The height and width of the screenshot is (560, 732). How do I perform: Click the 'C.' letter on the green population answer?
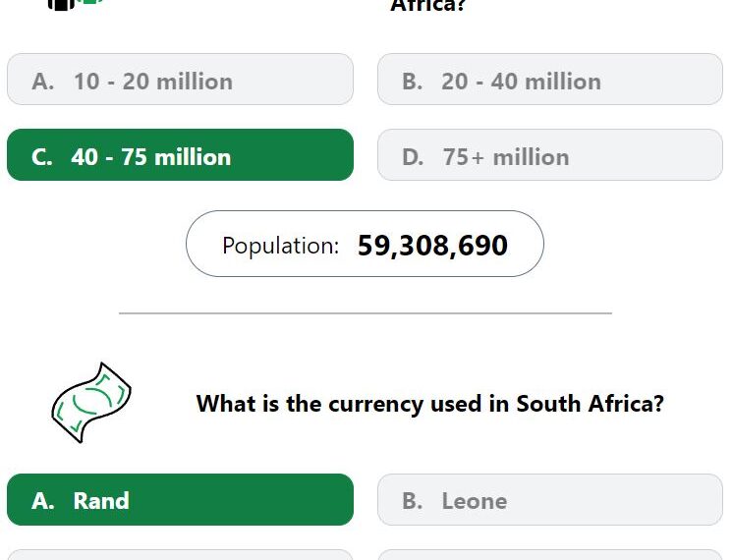coord(42,157)
